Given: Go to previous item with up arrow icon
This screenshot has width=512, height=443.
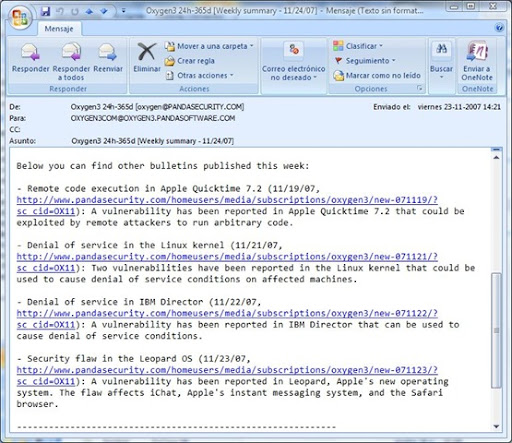Looking at the screenshot, I should click(89, 11).
